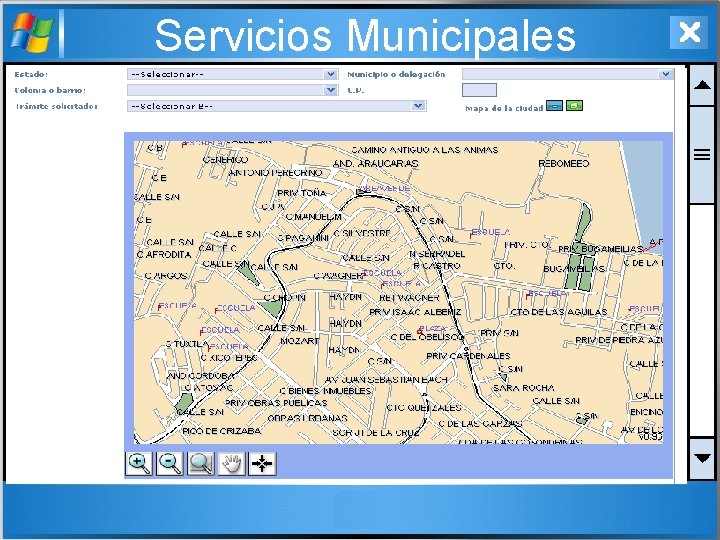
Task: Click C BIENES INMUEBLES map label
Action: [x=325, y=391]
